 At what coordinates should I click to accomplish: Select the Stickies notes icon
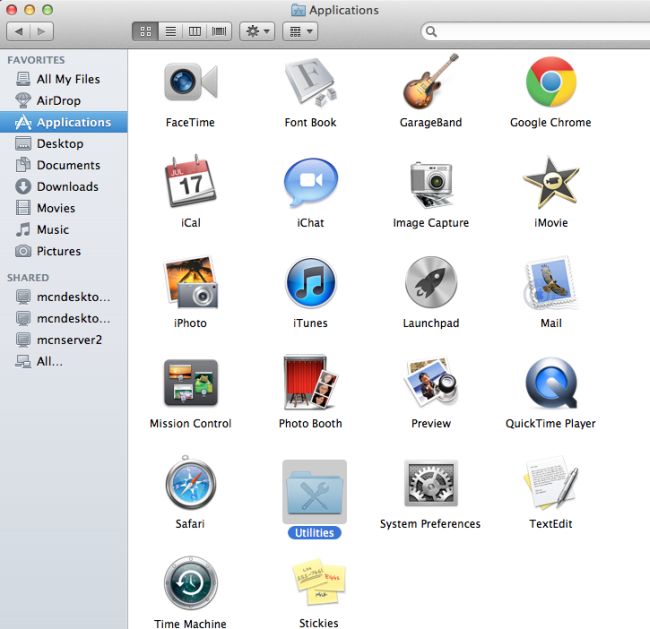pos(319,582)
